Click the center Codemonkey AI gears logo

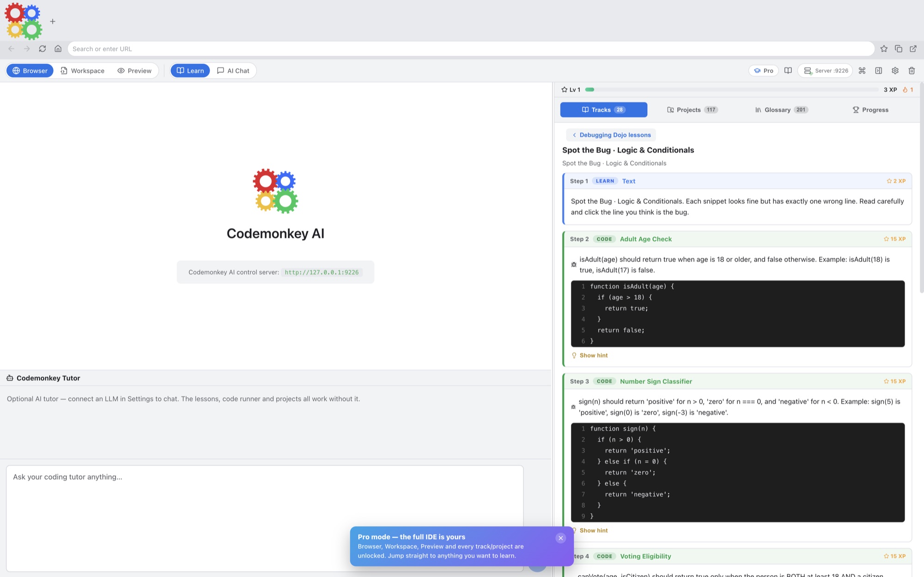(x=275, y=191)
